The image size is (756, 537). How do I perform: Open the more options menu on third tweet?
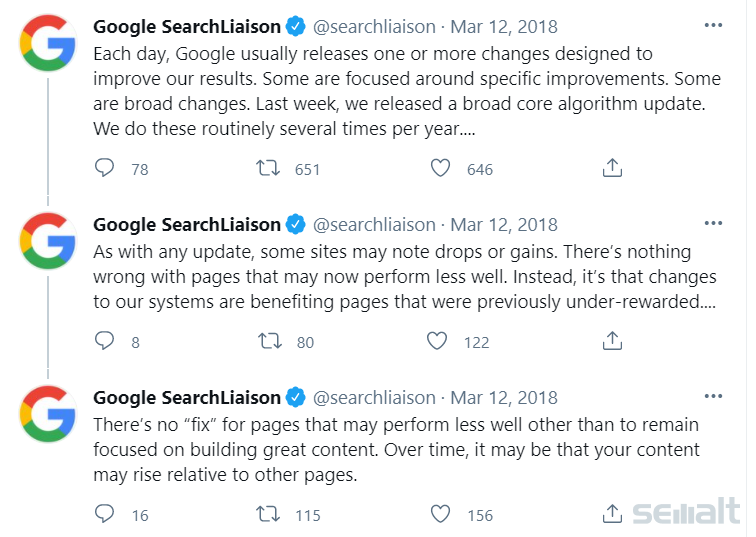pyautogui.click(x=713, y=396)
